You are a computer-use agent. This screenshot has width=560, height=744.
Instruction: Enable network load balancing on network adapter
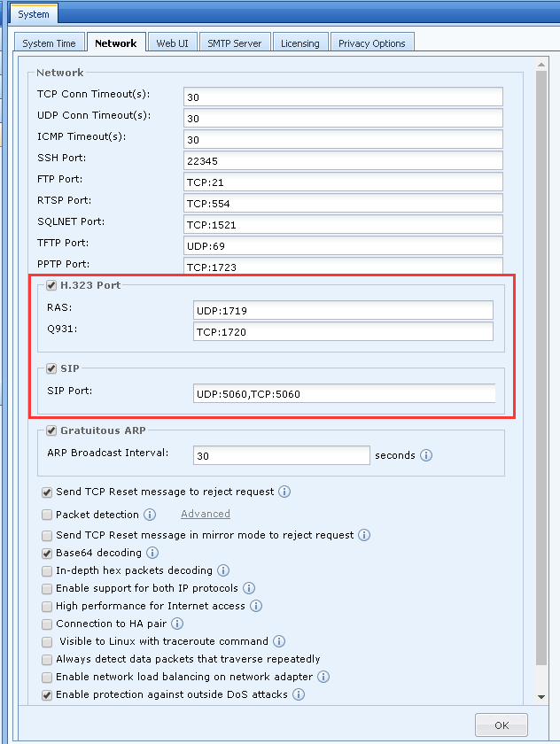(x=46, y=677)
